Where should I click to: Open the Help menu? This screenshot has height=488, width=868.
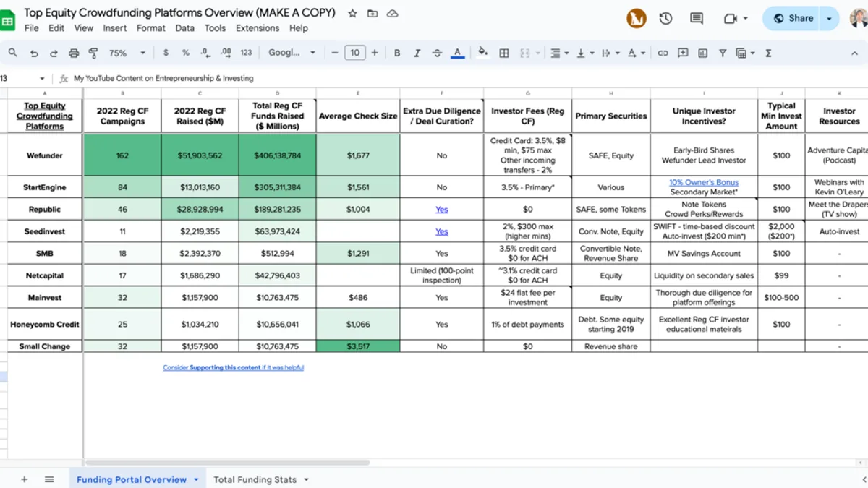click(299, 28)
